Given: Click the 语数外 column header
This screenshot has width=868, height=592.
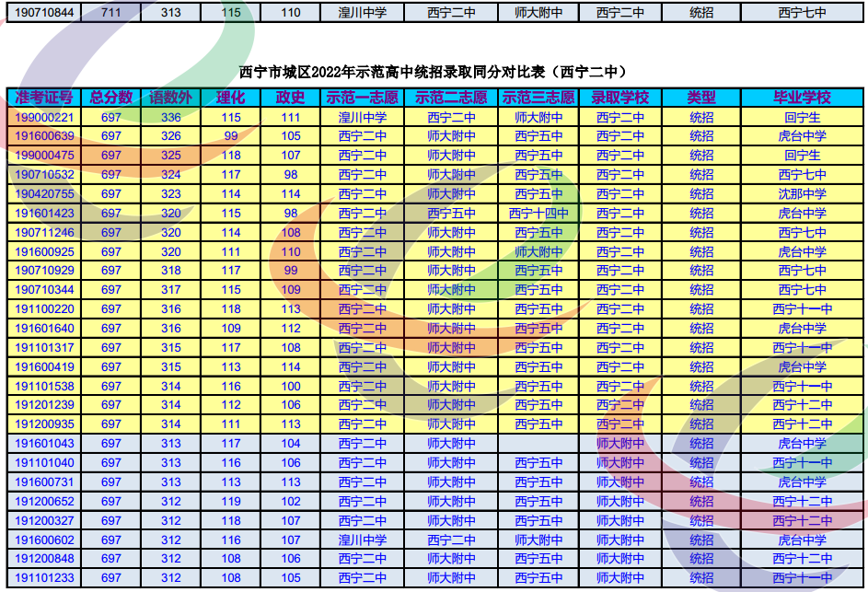Looking at the screenshot, I should 171,98.
